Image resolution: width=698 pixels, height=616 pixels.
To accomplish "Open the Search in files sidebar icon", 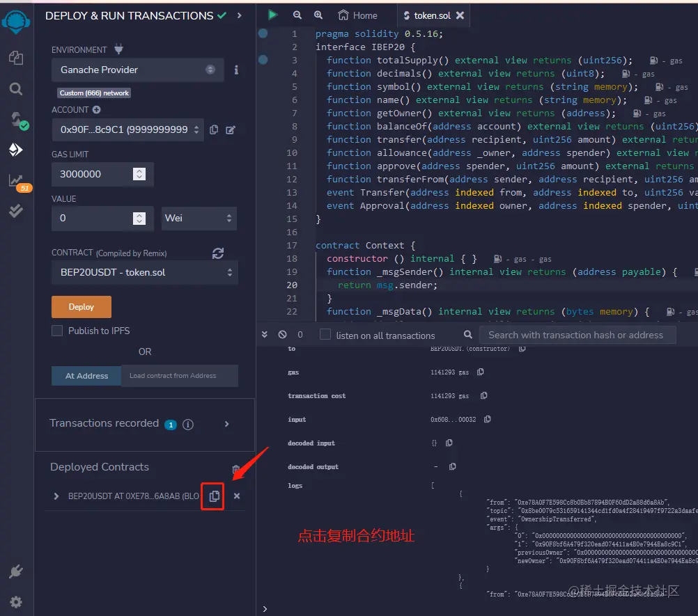I will coord(16,89).
